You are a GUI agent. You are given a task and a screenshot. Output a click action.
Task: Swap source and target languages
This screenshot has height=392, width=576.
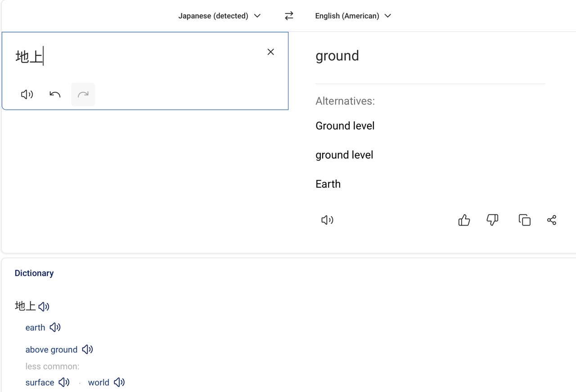[289, 16]
